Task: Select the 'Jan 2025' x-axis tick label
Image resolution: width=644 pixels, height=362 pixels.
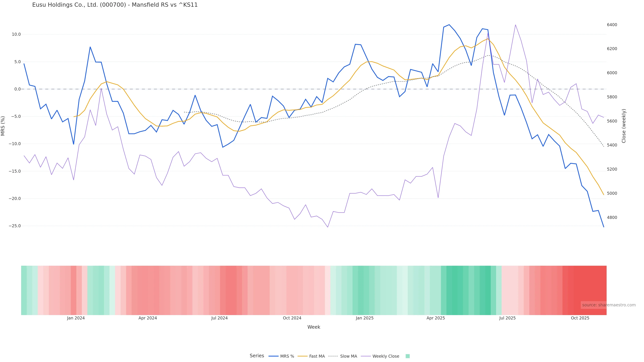Action: tap(364, 318)
